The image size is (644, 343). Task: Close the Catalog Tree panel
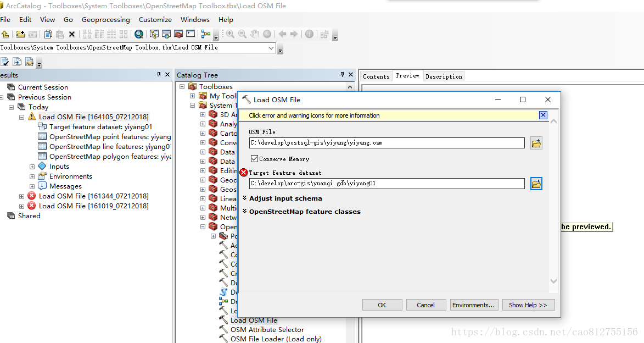[x=351, y=74]
